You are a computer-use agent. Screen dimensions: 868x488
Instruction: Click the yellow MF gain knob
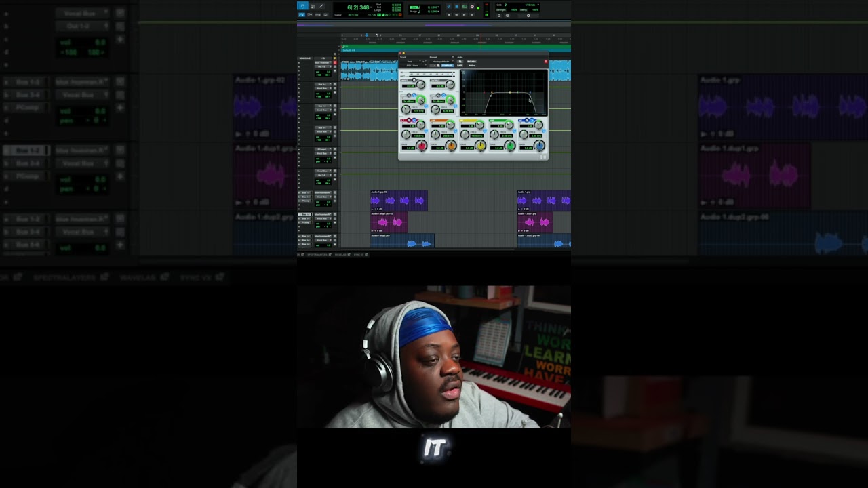pos(481,146)
